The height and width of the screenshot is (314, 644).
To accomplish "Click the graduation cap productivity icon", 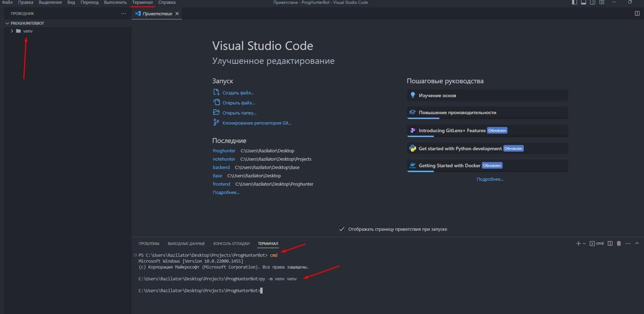I will coord(413,113).
